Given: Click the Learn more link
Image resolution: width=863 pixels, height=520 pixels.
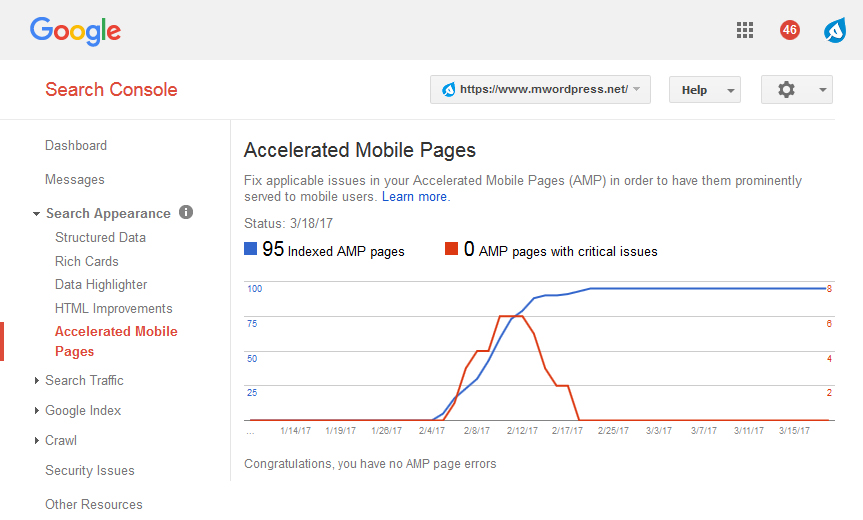Looking at the screenshot, I should (x=416, y=196).
